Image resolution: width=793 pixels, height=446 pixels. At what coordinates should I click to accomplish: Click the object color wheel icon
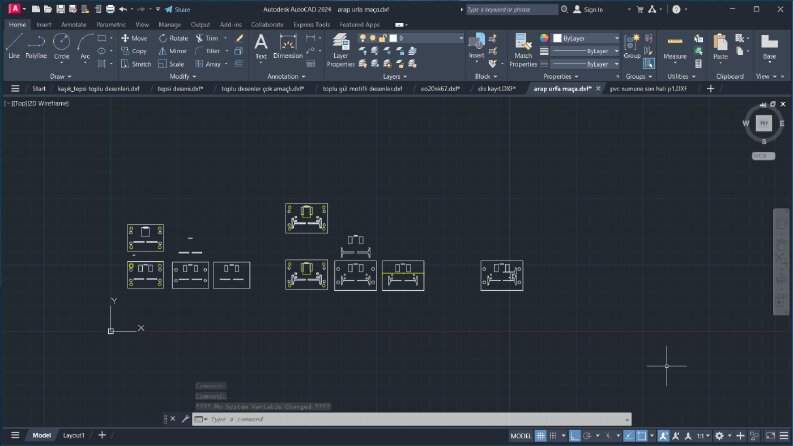pos(544,38)
